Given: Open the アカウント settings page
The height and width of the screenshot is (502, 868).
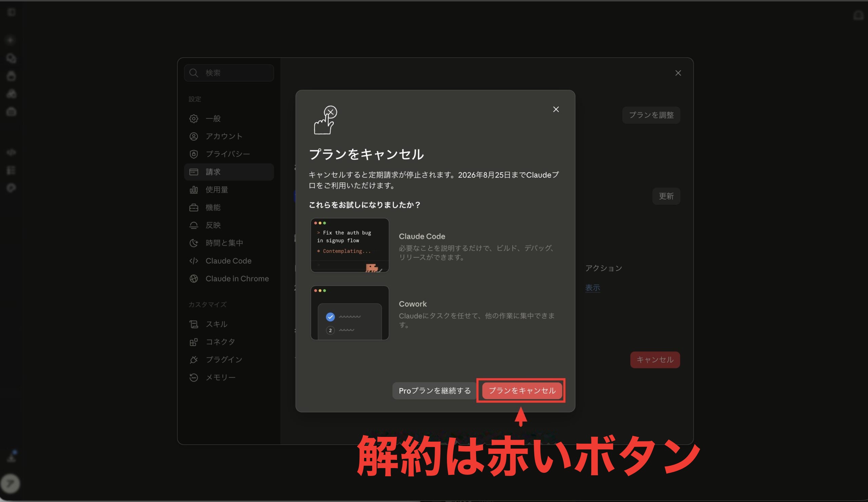Looking at the screenshot, I should (x=229, y=136).
